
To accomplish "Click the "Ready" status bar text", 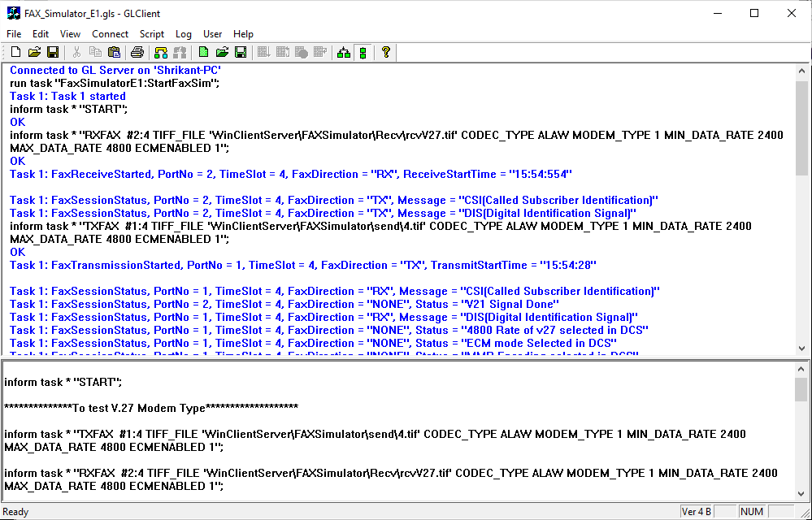I will click(15, 512).
